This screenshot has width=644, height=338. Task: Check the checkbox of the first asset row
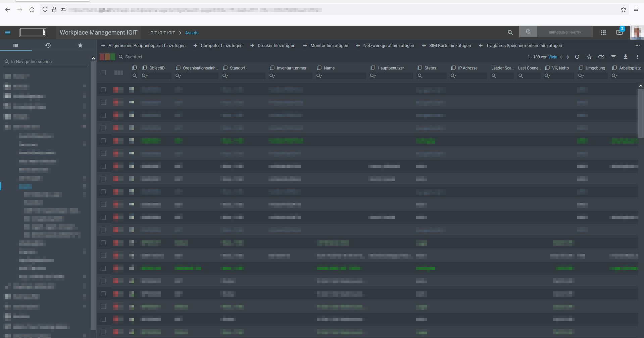click(103, 90)
